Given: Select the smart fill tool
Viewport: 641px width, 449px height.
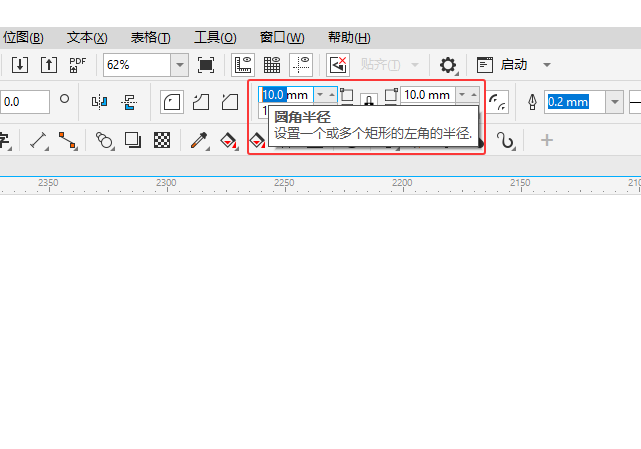Looking at the screenshot, I should point(257,141).
